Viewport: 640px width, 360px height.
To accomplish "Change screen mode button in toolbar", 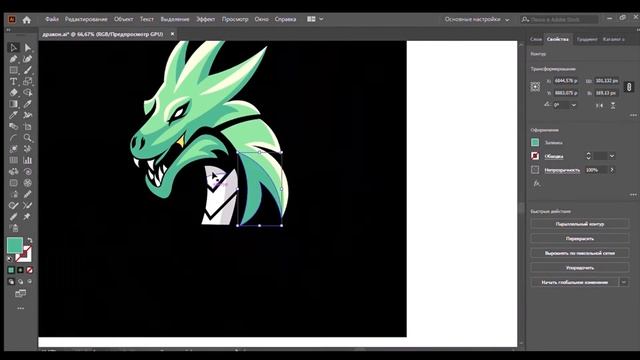I will tap(20, 293).
